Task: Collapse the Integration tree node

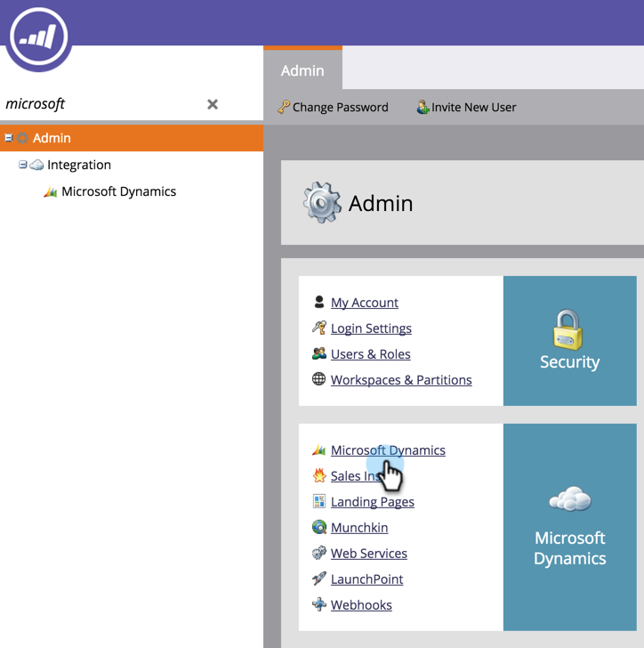Action: click(23, 165)
